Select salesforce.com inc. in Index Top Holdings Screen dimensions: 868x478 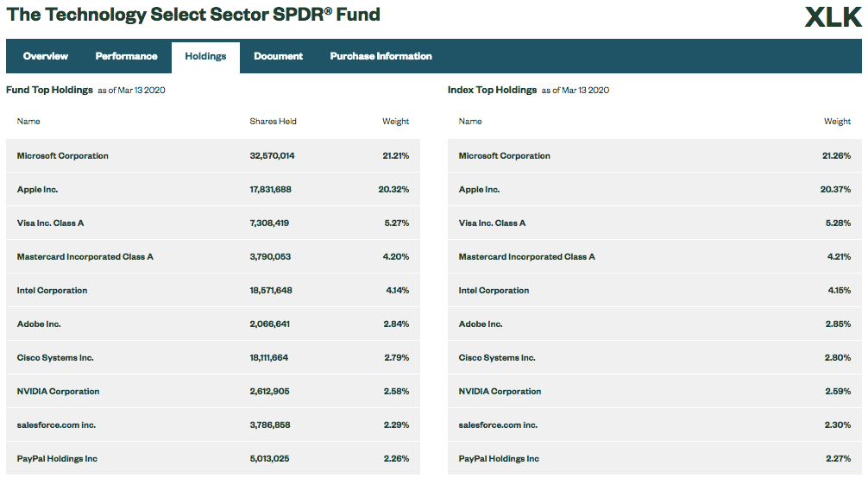point(498,425)
